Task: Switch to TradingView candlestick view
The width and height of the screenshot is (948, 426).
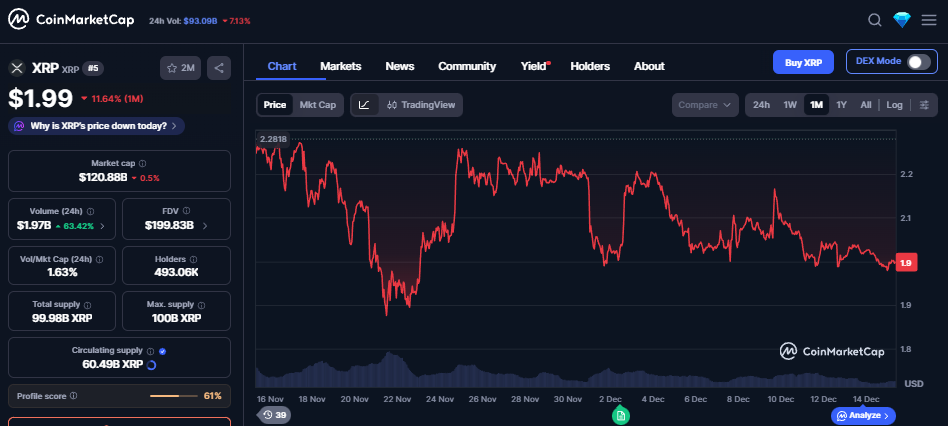Action: coord(421,105)
